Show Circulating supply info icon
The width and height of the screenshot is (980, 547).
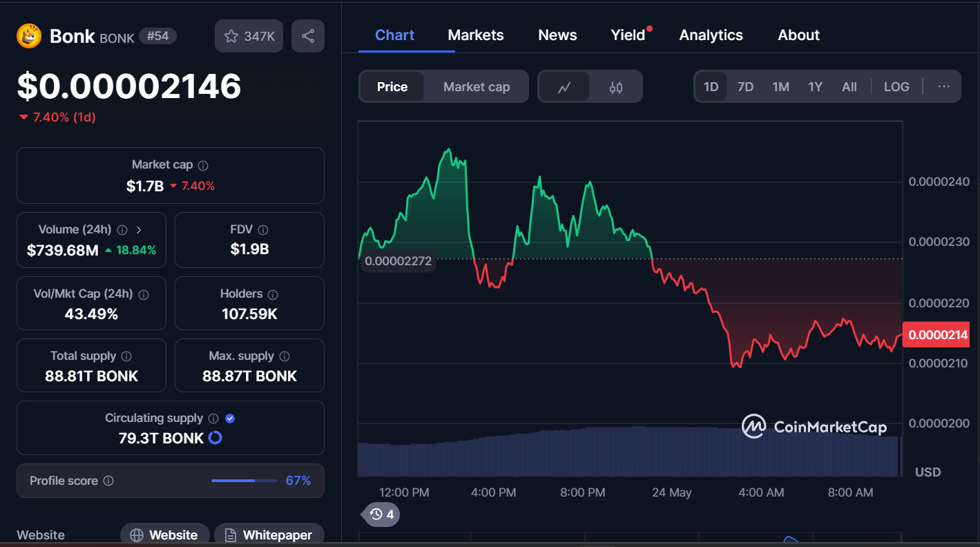coord(213,419)
